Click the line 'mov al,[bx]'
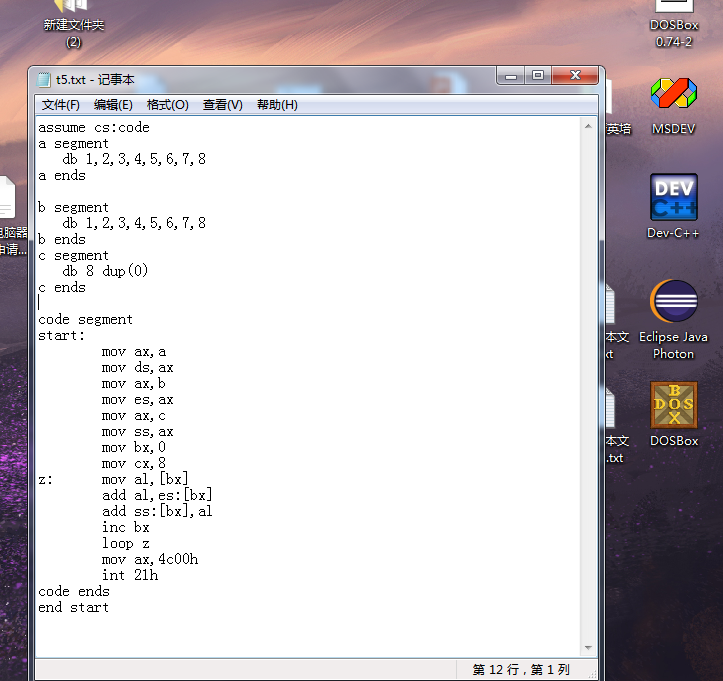 coord(145,479)
